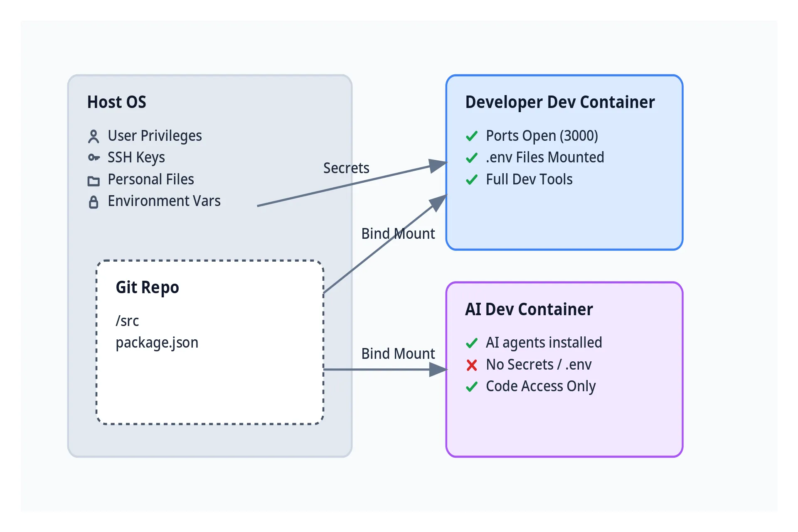Select the 'User Privileges' text
Image resolution: width=798 pixels, height=532 pixels.
point(155,136)
